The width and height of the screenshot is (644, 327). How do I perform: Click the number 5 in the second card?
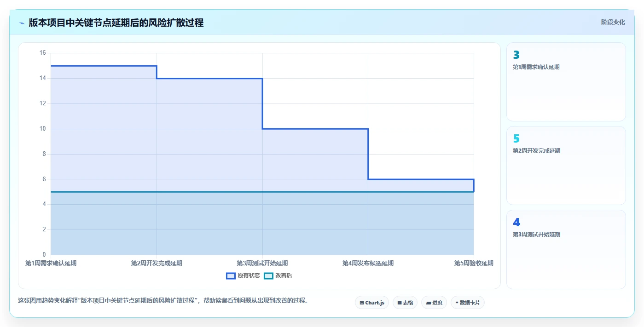click(516, 138)
